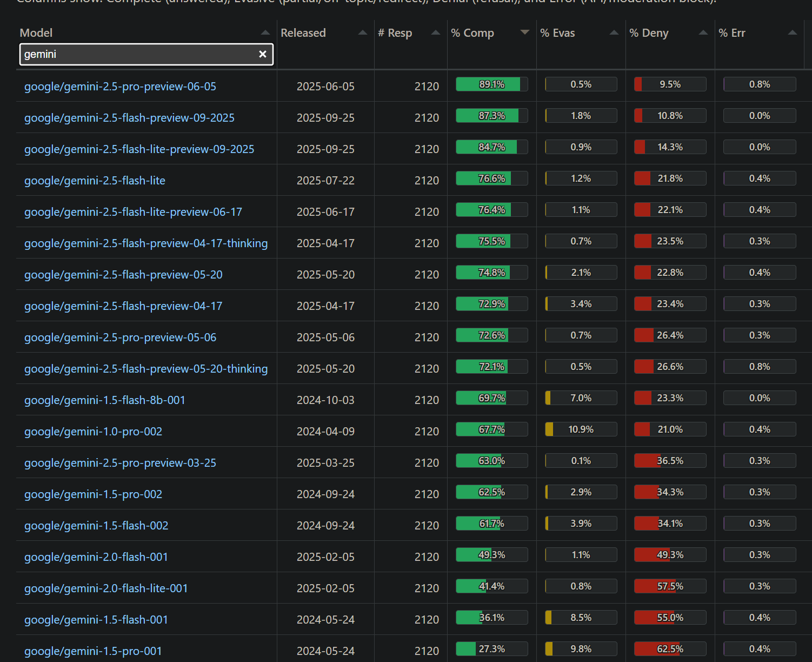This screenshot has width=812, height=662.
Task: Open google/gemini-2.5-flash-preview-09-2025 link
Action: click(x=129, y=118)
